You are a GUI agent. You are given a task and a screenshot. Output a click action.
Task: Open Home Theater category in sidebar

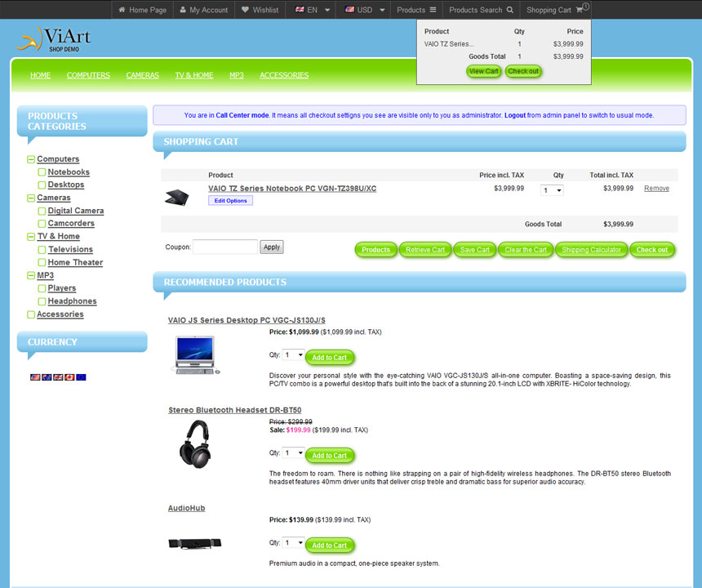(x=75, y=262)
